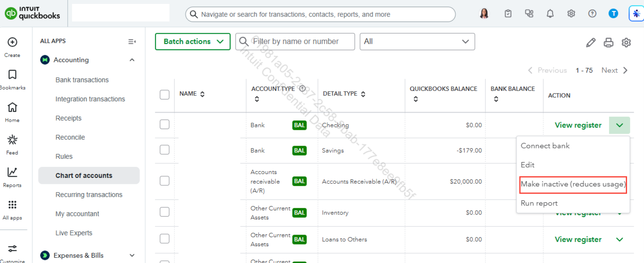This screenshot has width=644, height=263.
Task: Click the pencil edit icon above table
Action: (591, 42)
